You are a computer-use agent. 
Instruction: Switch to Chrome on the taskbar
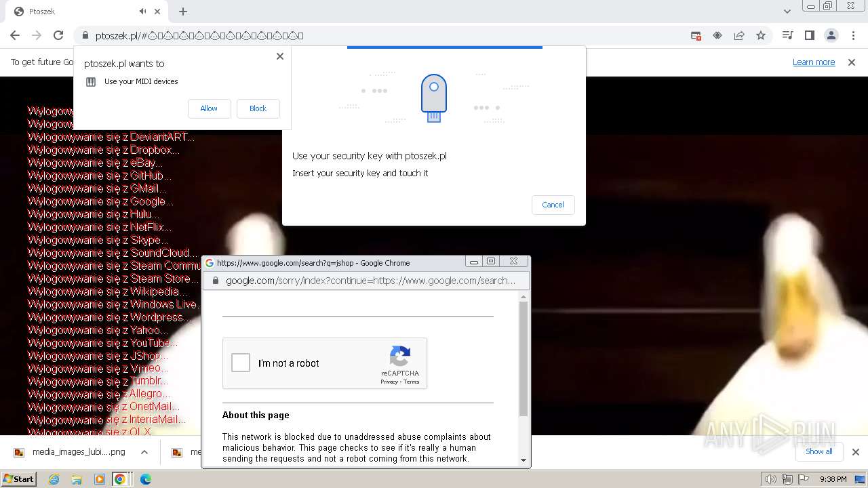120,479
